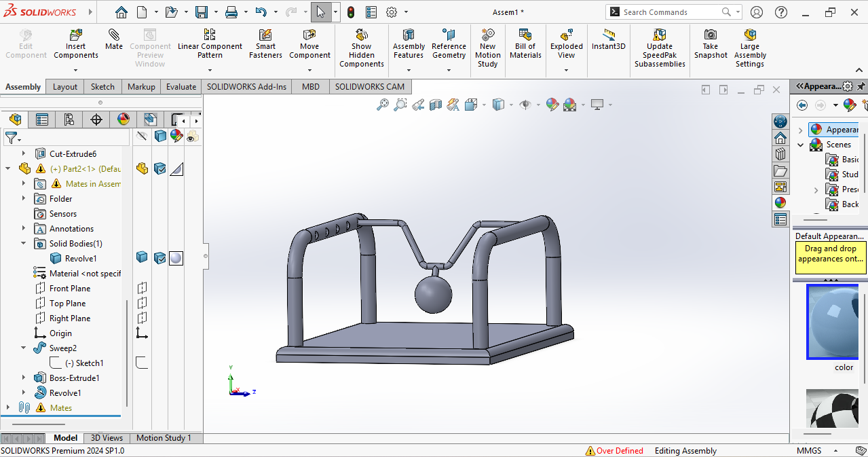Insert a Bill of Materials
The height and width of the screenshot is (457, 868).
tap(525, 43)
